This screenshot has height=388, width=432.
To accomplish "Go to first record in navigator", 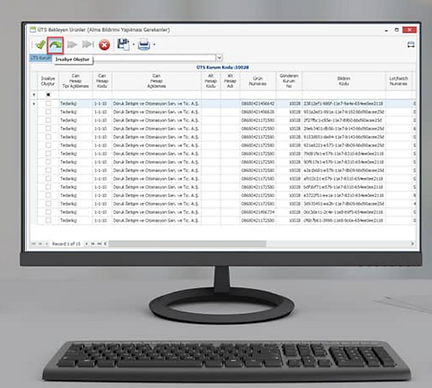I will pos(34,244).
